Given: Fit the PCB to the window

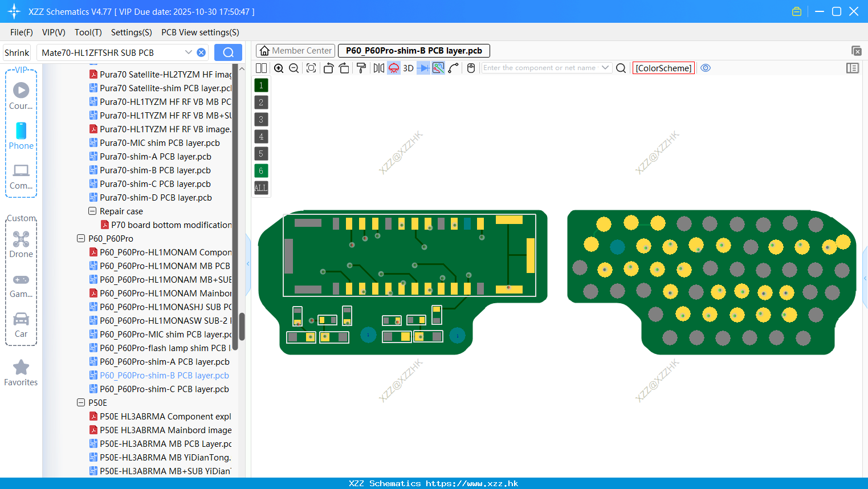Looking at the screenshot, I should point(311,68).
